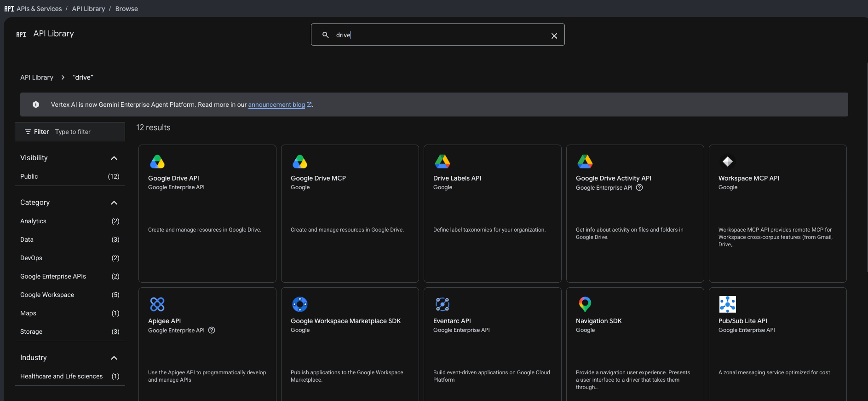This screenshot has height=401, width=868.
Task: Open the Navigation SDK title
Action: (x=599, y=321)
